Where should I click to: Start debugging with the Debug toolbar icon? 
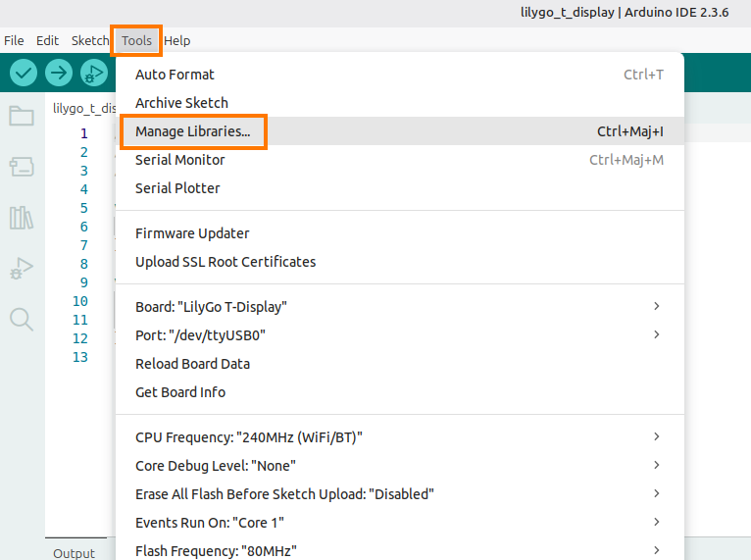pos(94,73)
